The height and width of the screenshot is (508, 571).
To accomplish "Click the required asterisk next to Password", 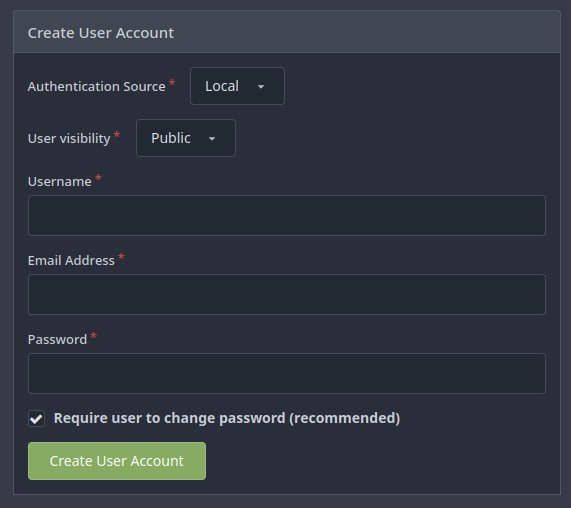I will point(94,335).
